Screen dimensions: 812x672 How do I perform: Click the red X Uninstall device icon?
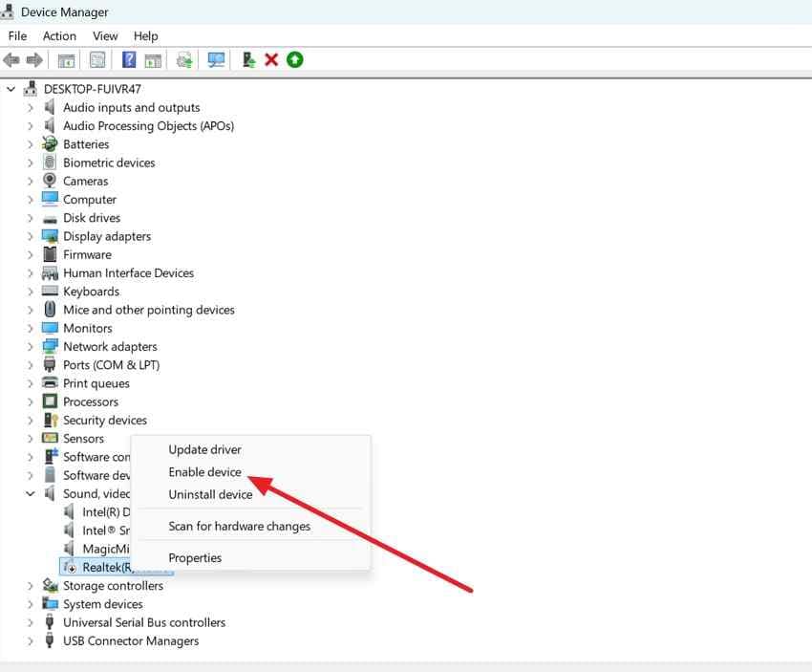tap(271, 60)
